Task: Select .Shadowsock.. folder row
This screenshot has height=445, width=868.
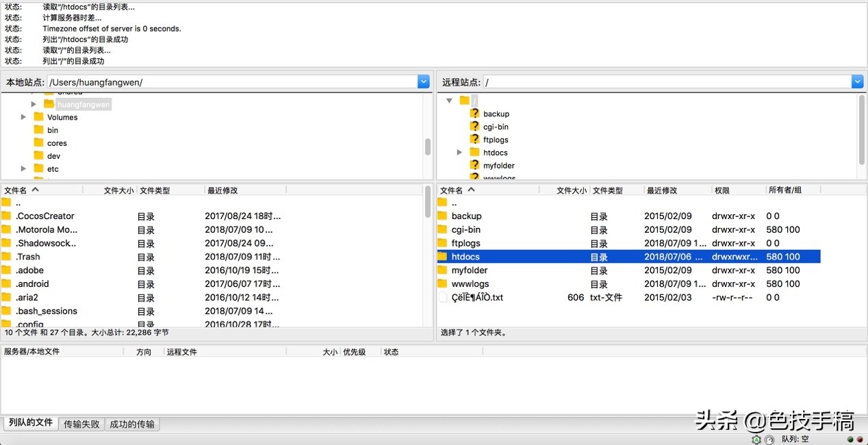Action: pyautogui.click(x=212, y=243)
